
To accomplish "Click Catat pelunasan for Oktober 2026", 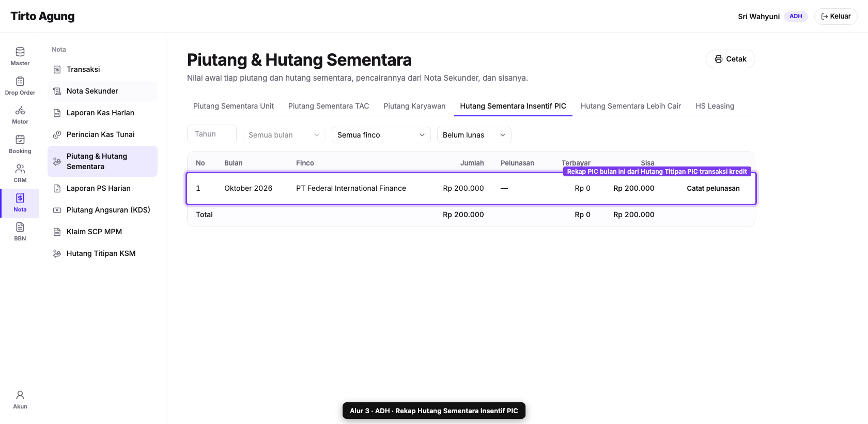I will tap(713, 188).
